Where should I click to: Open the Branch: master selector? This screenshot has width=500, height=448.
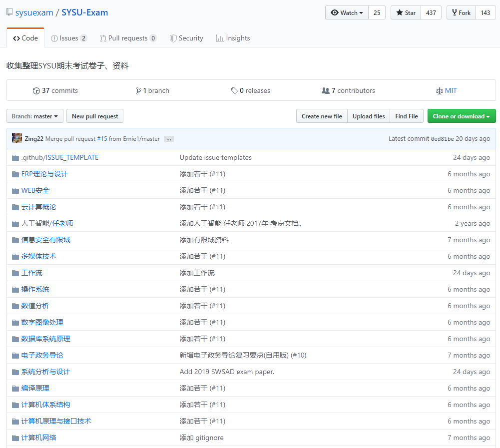click(34, 116)
